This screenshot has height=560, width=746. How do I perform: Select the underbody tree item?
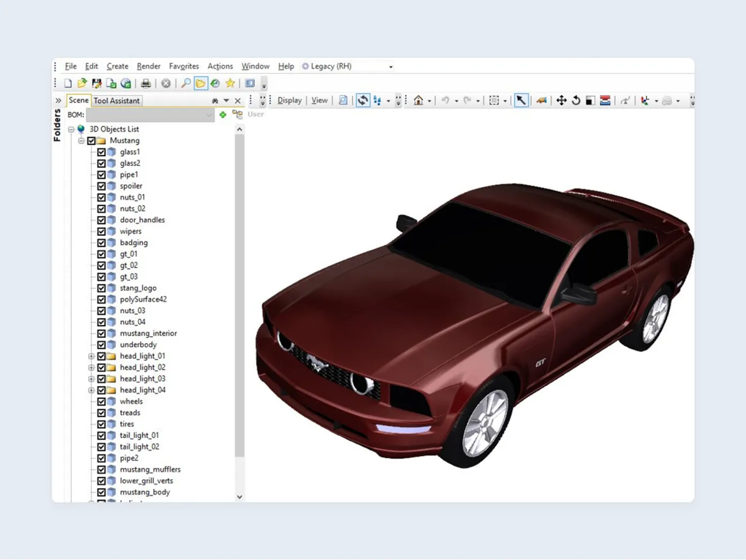(x=138, y=345)
